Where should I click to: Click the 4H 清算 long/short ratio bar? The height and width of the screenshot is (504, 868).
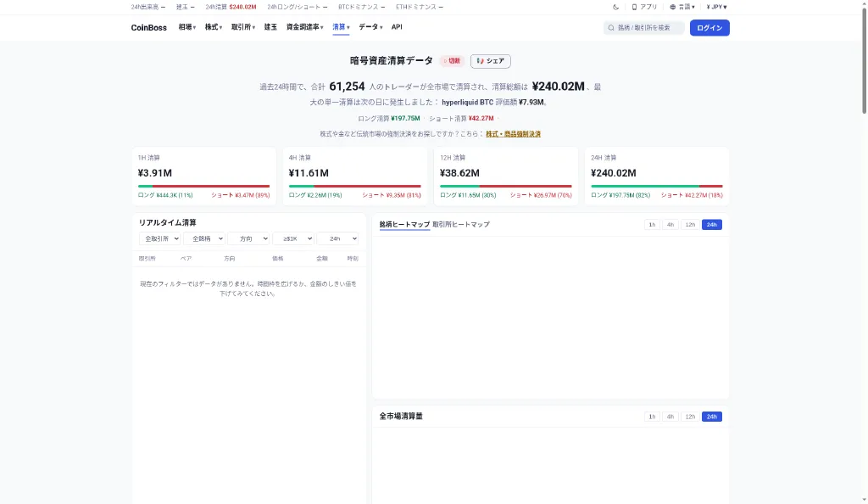point(355,186)
